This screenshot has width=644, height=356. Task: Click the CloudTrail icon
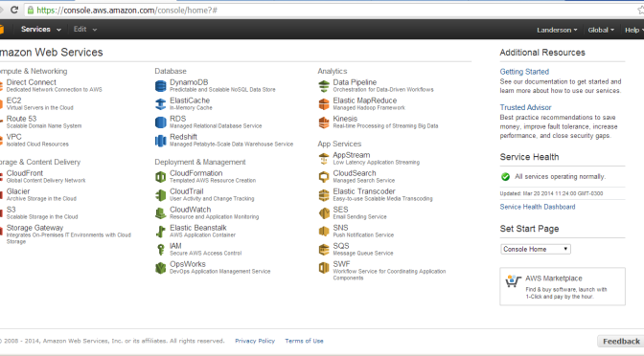click(x=161, y=195)
